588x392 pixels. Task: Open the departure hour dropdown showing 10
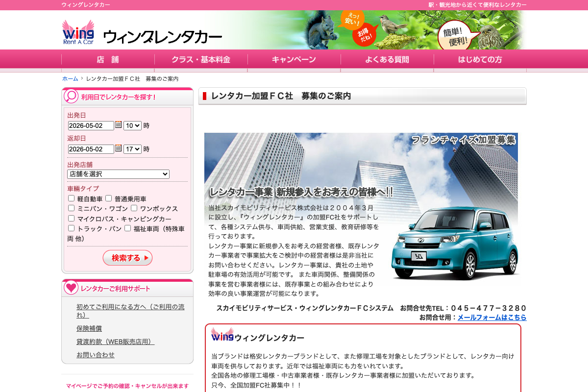click(132, 125)
